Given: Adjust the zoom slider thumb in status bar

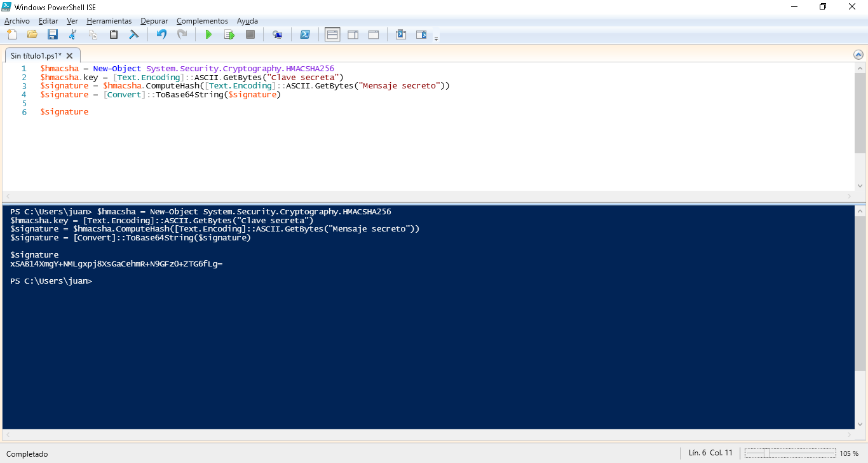Looking at the screenshot, I should click(x=767, y=453).
